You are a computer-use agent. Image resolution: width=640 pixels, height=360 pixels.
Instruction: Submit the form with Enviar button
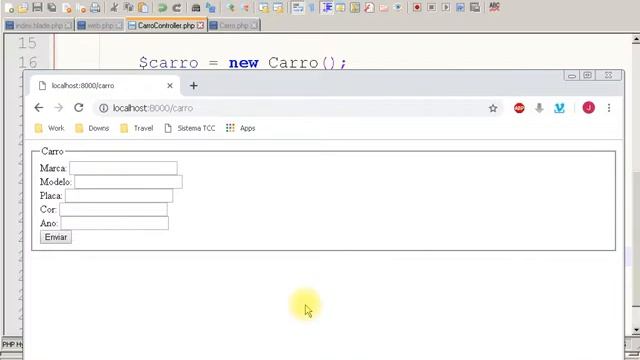pyautogui.click(x=56, y=237)
